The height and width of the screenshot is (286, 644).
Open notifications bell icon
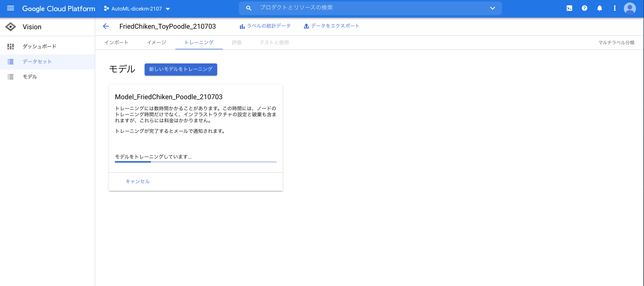[x=599, y=8]
